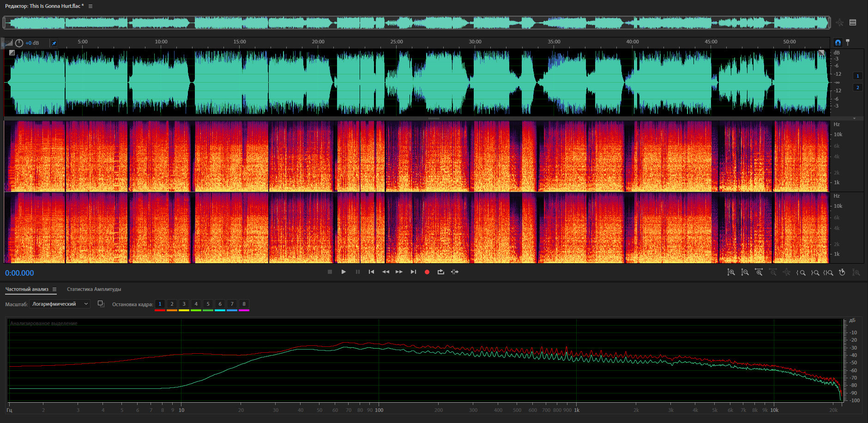868x423 pixels.
Task: Click the Loop Playback icon
Action: point(441,272)
